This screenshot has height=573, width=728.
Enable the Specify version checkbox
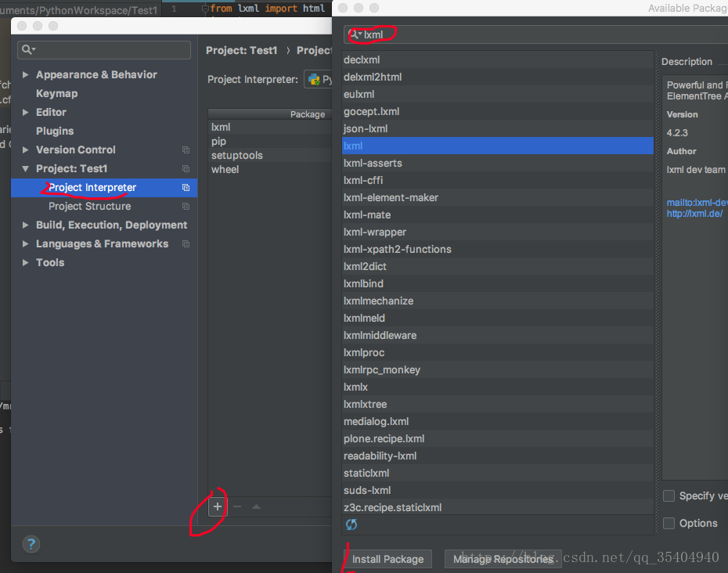(x=669, y=496)
